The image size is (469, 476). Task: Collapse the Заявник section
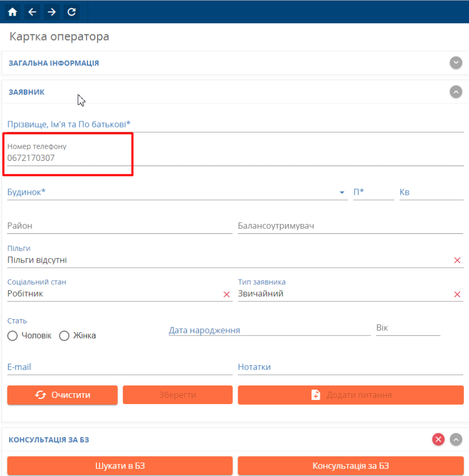(x=456, y=92)
